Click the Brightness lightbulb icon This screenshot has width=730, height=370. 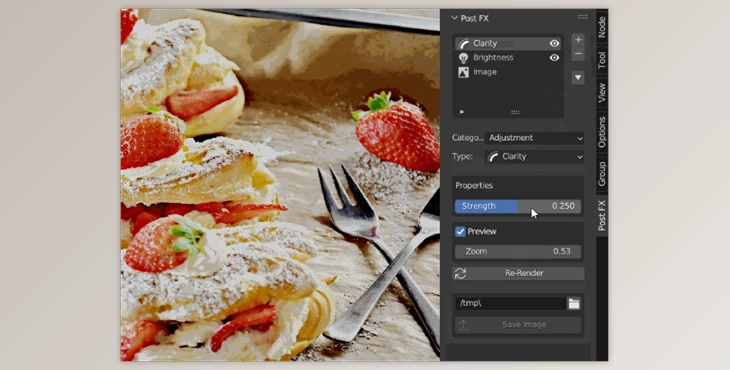[463, 58]
